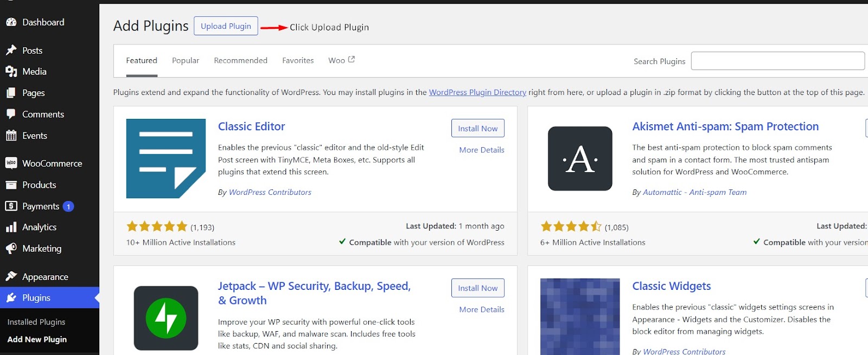This screenshot has width=868, height=355.
Task: Click the Posts pushpin icon
Action: [11, 50]
